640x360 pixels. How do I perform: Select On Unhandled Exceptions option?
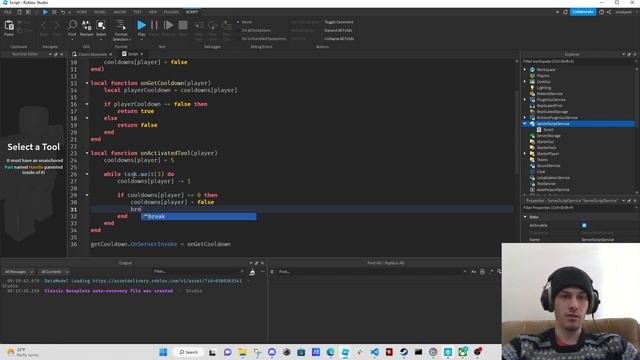[264, 38]
